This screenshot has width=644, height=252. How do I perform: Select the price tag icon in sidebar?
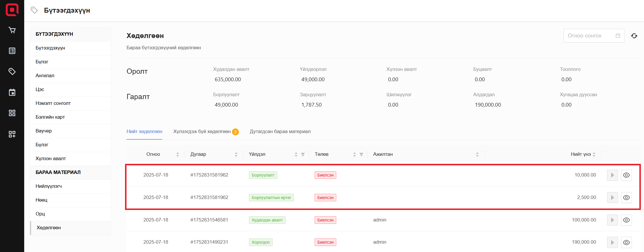click(12, 71)
